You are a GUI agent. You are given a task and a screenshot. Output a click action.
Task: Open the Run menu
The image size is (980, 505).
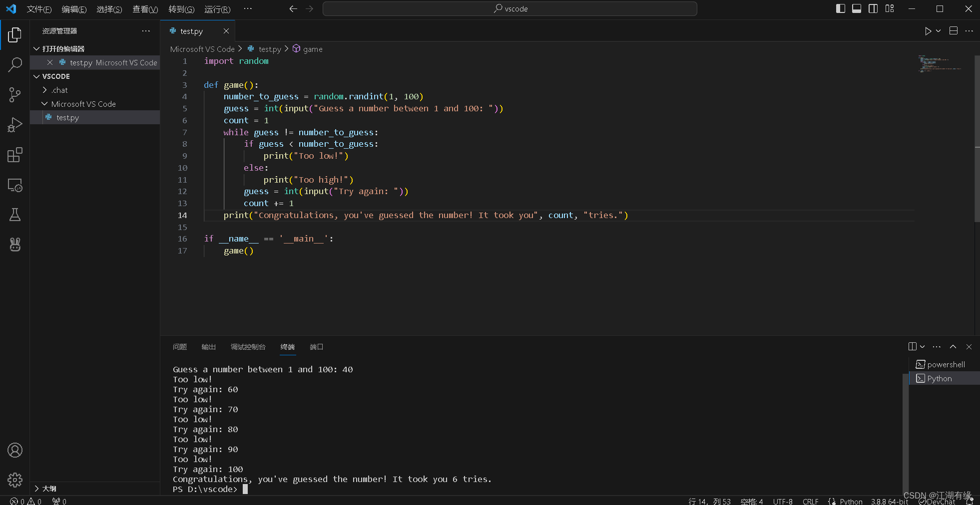(x=217, y=9)
